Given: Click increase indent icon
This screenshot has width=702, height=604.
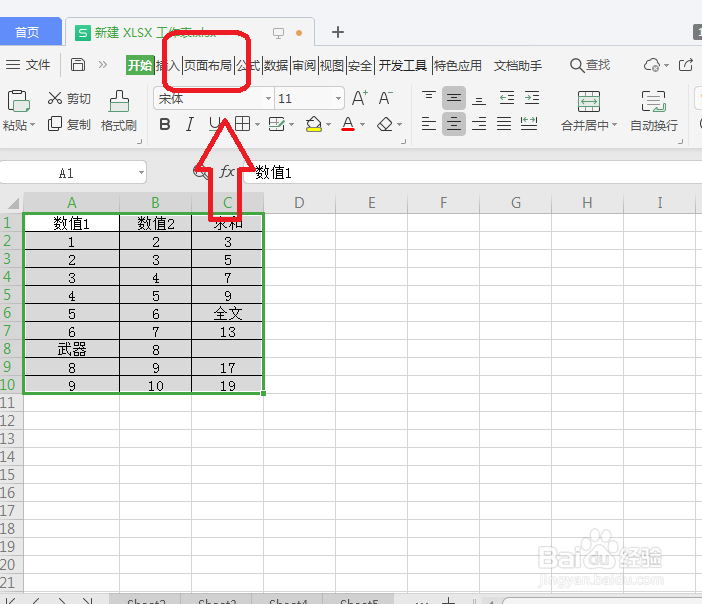Looking at the screenshot, I should tap(532, 98).
